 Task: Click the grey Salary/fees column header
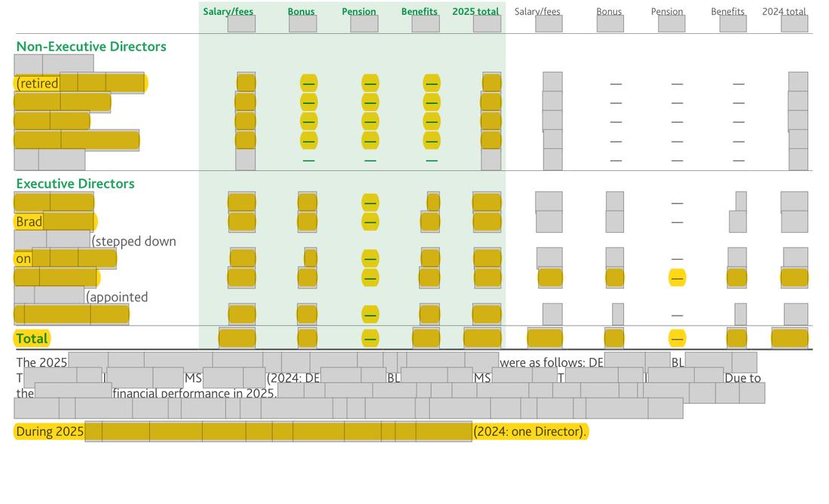tap(537, 11)
